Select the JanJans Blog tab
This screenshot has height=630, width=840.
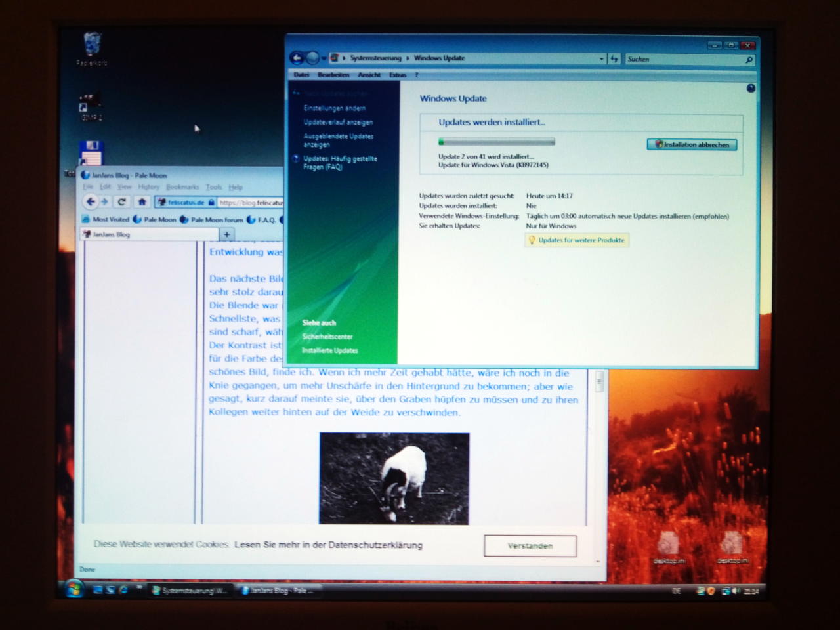[x=148, y=234]
